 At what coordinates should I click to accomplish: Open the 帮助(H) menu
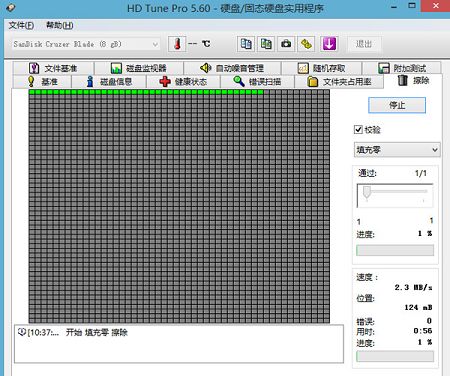[x=60, y=25]
